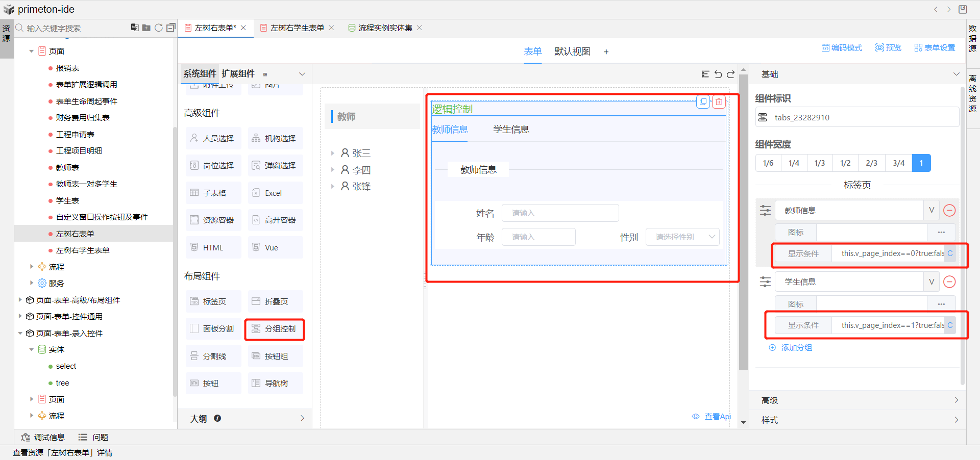Click the undo arrow in canvas toolbar
The width and height of the screenshot is (980, 460).
tap(718, 74)
